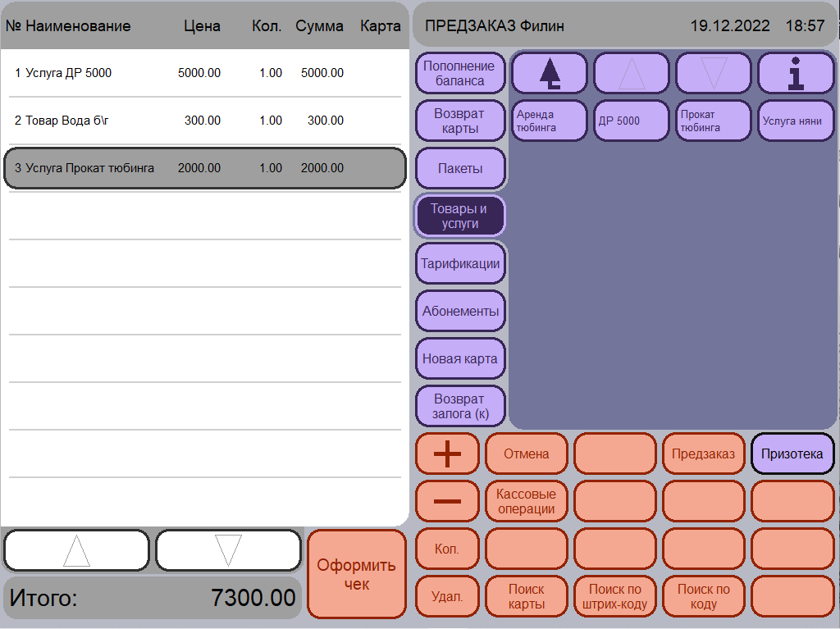
Task: Select the Товар Вода б\г receipt row
Action: [x=204, y=121]
